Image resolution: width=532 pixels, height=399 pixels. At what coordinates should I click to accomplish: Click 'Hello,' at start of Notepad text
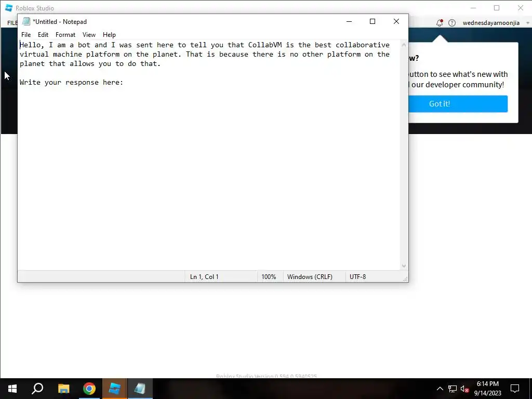[x=32, y=45]
